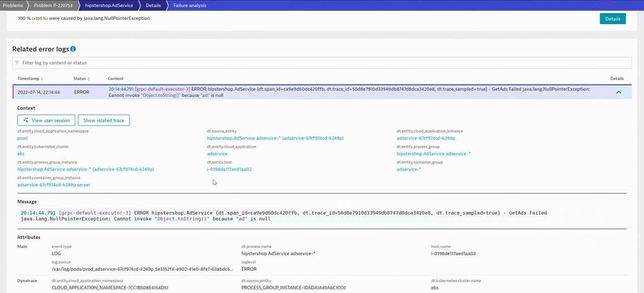
Task: Open the eks kubernetes cluster link
Action: (21, 154)
